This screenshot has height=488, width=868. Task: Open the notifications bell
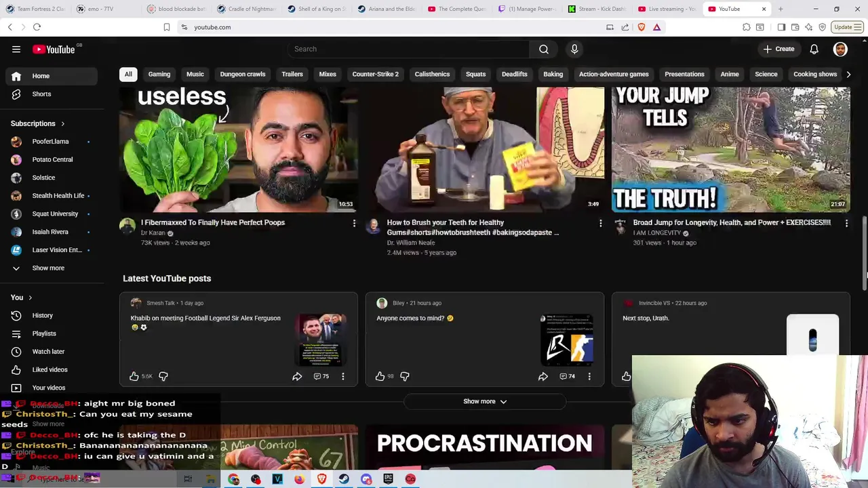coord(814,49)
